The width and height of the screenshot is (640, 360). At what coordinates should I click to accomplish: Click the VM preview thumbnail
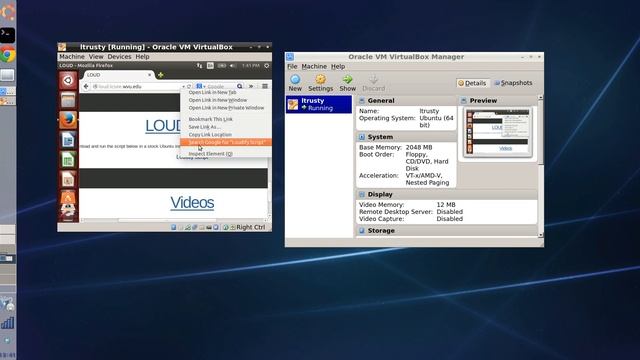(x=498, y=132)
